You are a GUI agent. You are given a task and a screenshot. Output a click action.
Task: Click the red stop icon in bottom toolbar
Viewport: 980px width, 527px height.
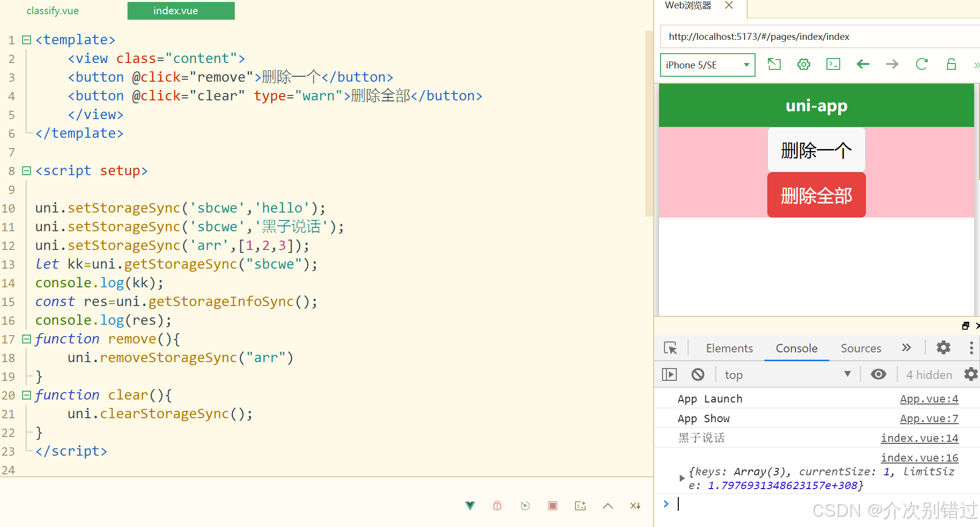(553, 506)
